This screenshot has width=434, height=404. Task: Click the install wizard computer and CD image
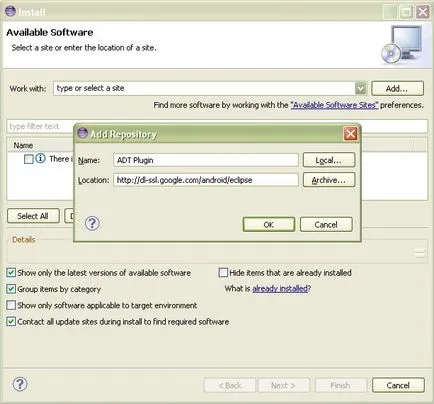click(x=402, y=45)
